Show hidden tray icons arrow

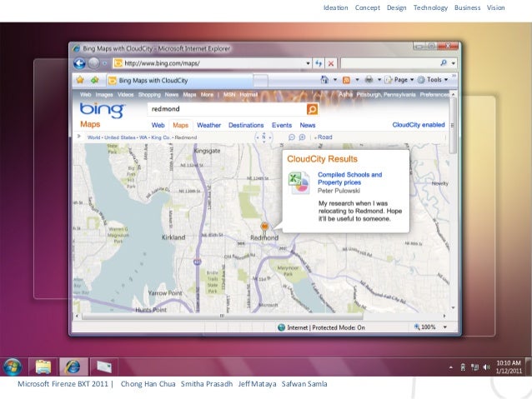[450, 367]
